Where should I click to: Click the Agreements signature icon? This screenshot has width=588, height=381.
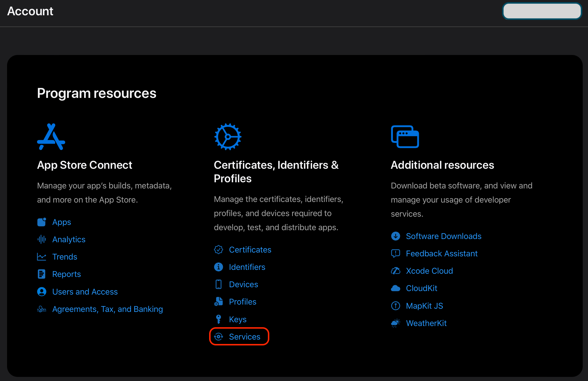(x=42, y=309)
